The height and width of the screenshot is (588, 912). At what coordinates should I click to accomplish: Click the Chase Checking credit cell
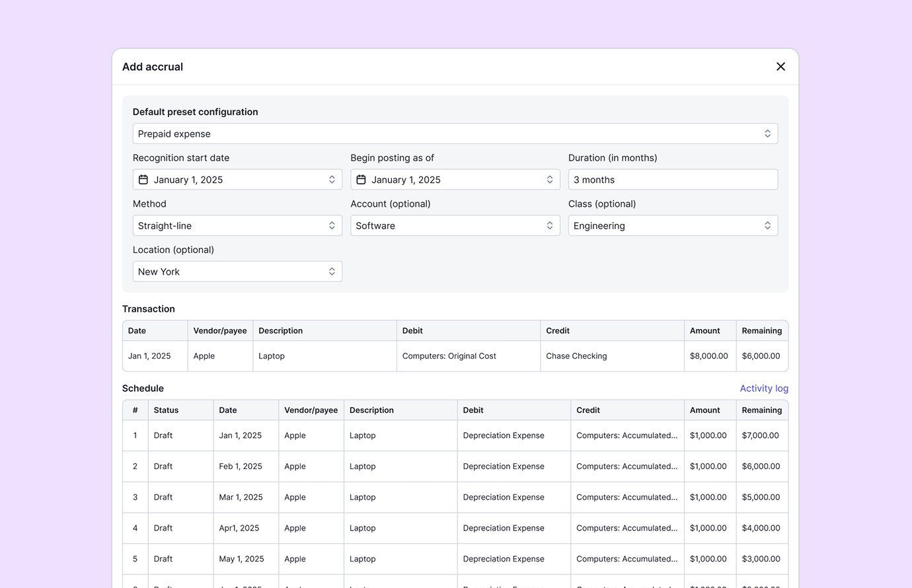[576, 356]
